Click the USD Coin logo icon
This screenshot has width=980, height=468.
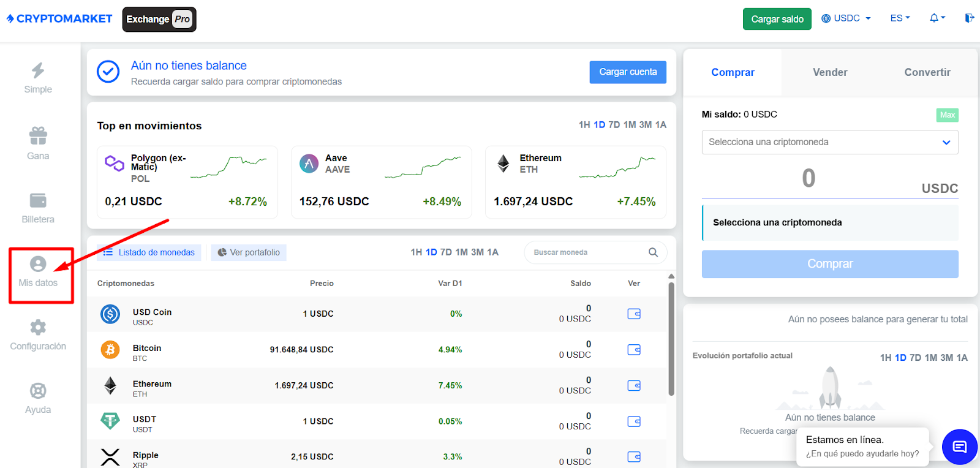click(110, 314)
